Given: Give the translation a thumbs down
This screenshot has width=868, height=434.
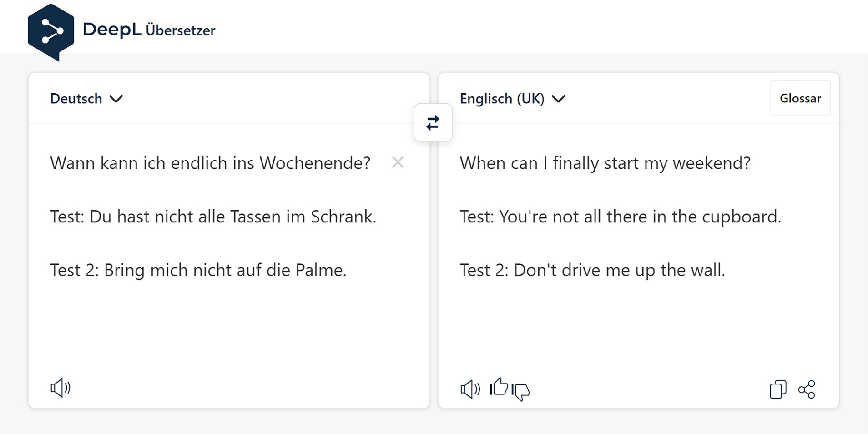Looking at the screenshot, I should pos(521,391).
